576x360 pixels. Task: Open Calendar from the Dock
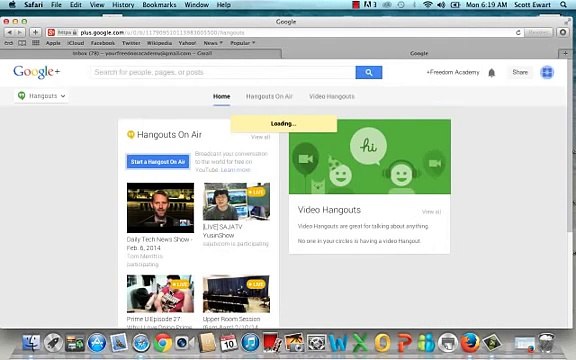click(228, 343)
